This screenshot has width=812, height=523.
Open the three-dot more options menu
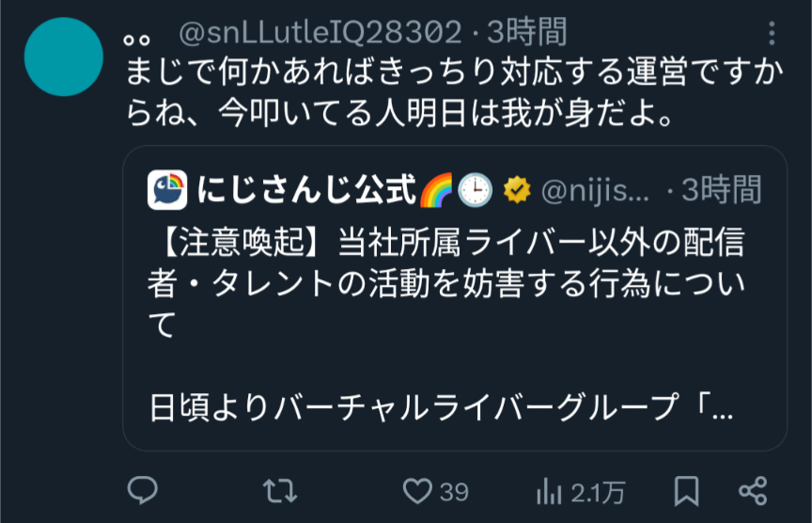[772, 33]
